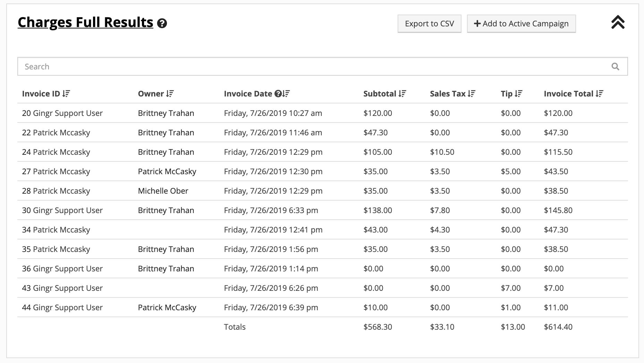Sort by Sales Tax using its sort icon

[472, 94]
